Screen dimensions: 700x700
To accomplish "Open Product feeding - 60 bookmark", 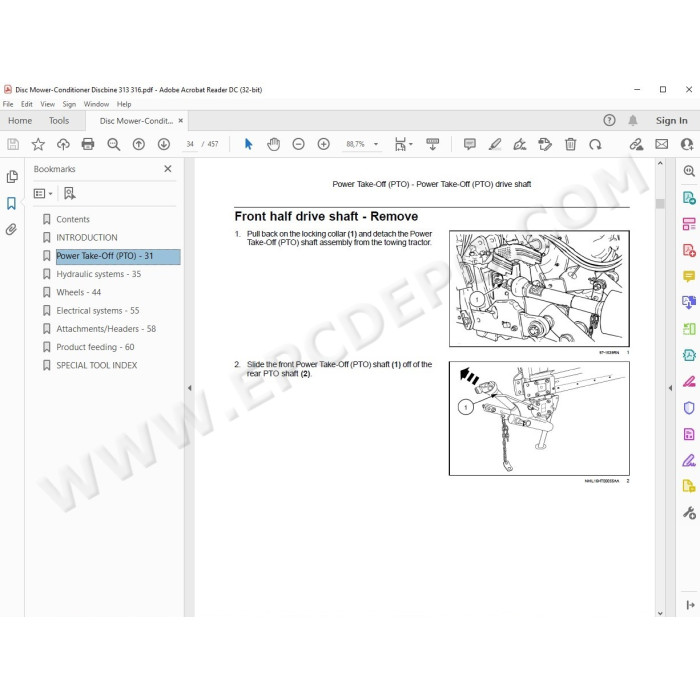I will pos(95,347).
